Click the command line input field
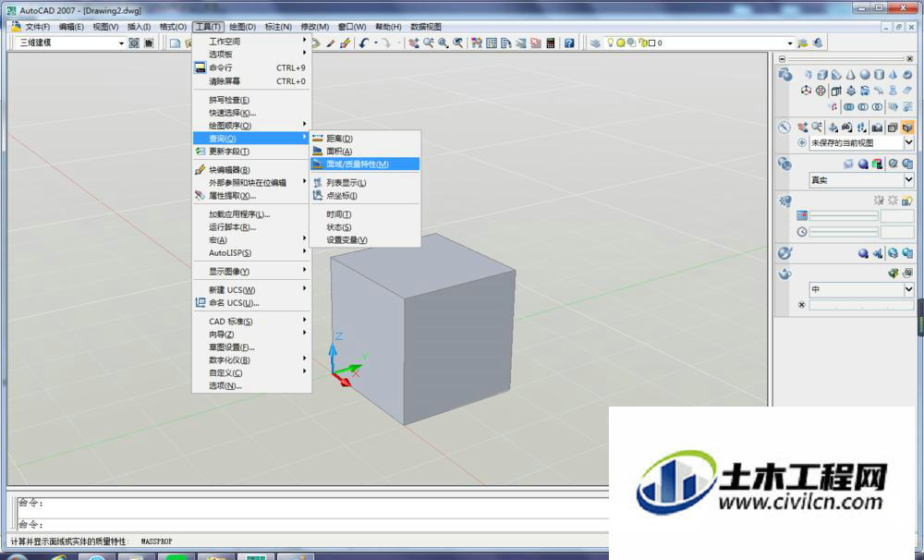Viewport: 924px width, 560px height. click(312, 524)
